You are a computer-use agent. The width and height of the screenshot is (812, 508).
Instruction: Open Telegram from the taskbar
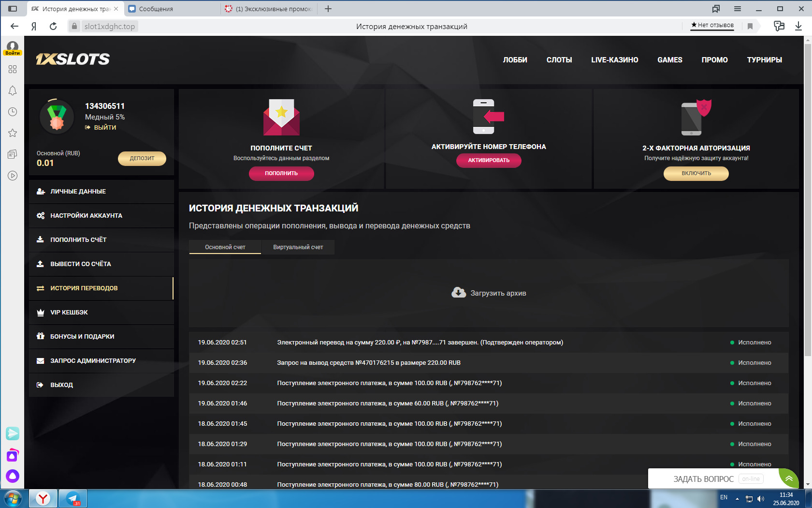[73, 498]
